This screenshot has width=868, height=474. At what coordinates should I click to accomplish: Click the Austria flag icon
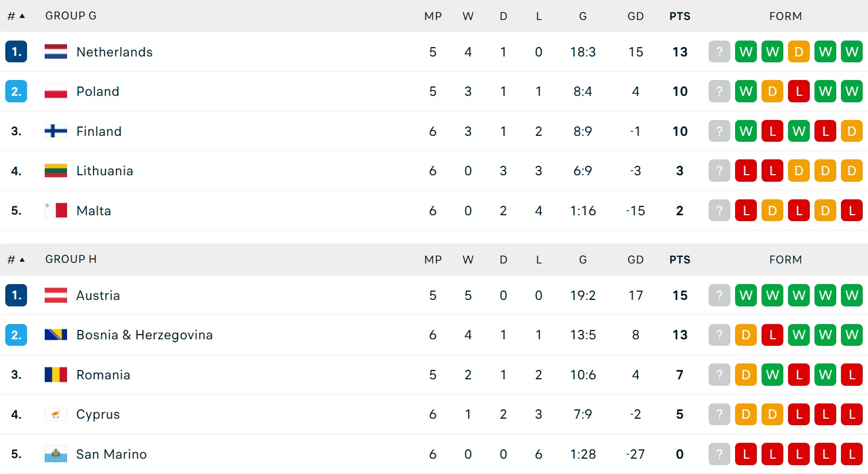56,295
